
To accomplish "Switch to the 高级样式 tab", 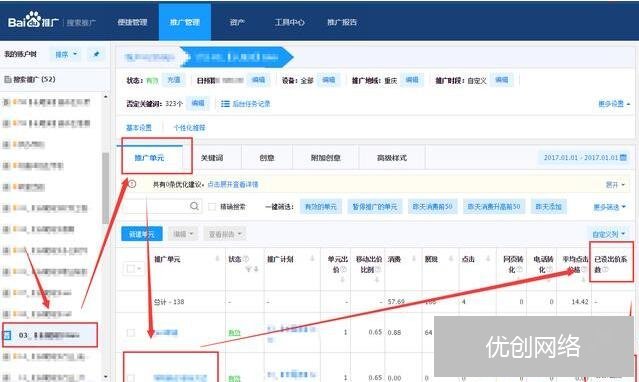I will (392, 157).
